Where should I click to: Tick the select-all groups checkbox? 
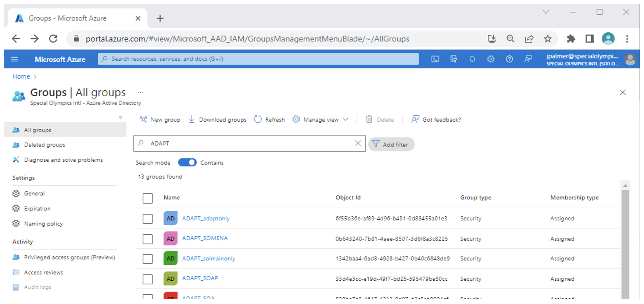148,198
